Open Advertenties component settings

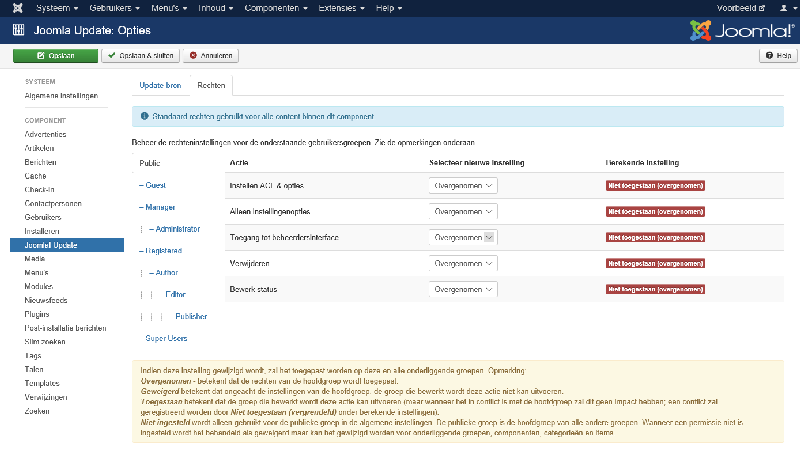[x=45, y=134]
